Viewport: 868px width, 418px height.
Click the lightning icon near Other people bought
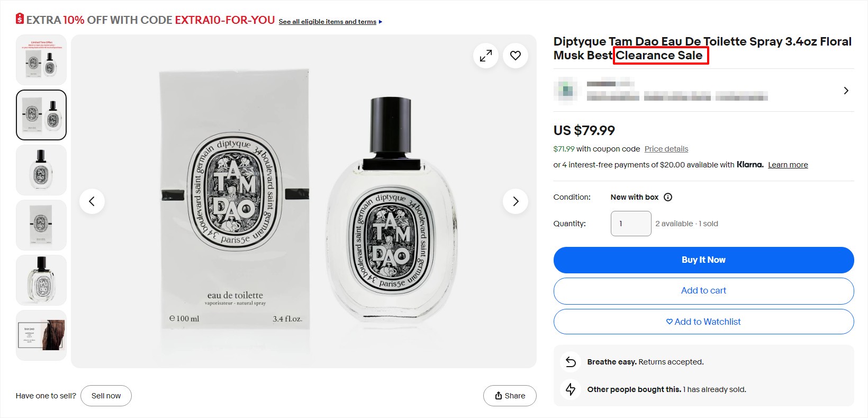tap(570, 389)
